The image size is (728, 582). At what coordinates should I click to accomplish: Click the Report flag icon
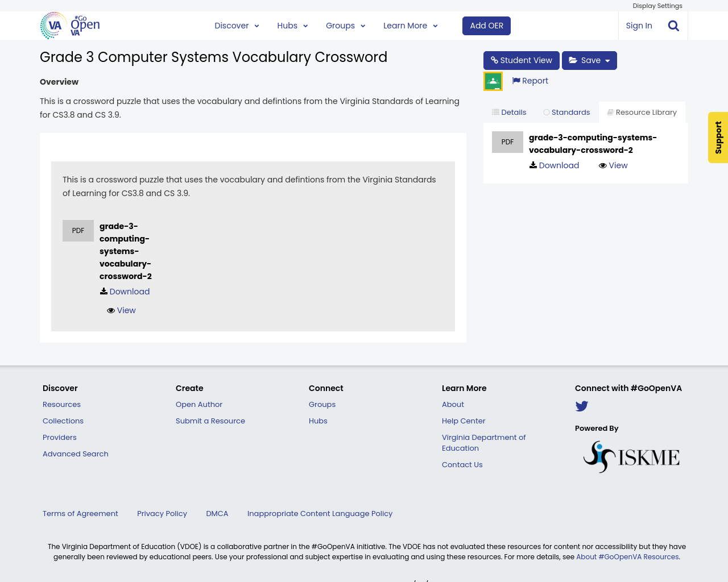[x=516, y=80]
